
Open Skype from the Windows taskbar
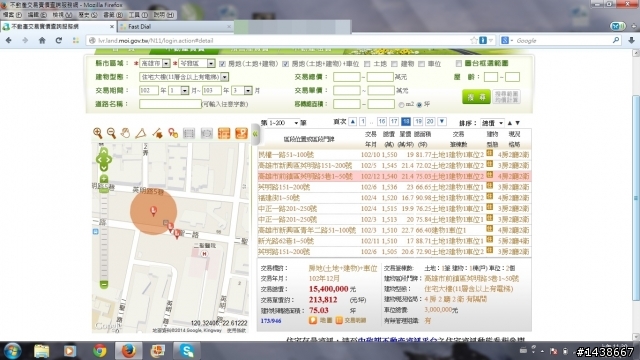[187, 351]
